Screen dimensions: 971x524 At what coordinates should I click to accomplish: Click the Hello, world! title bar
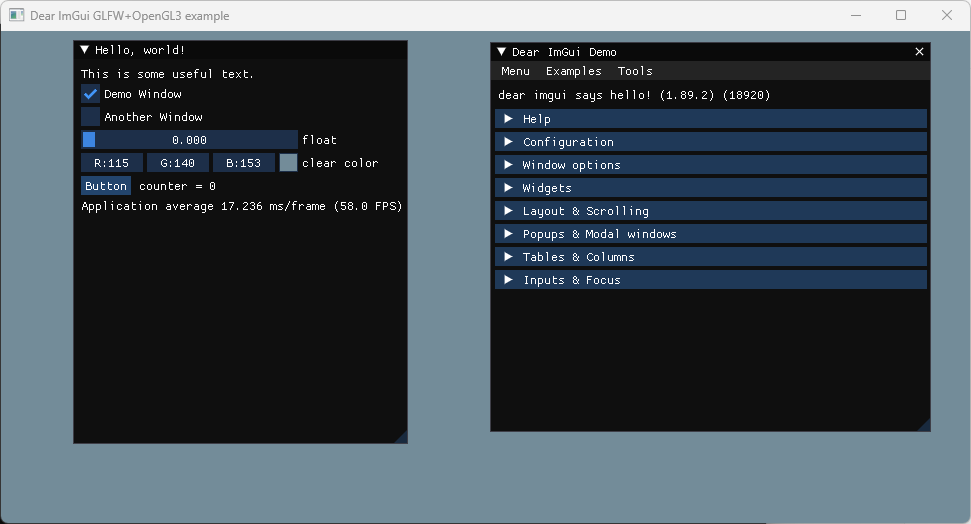point(240,50)
